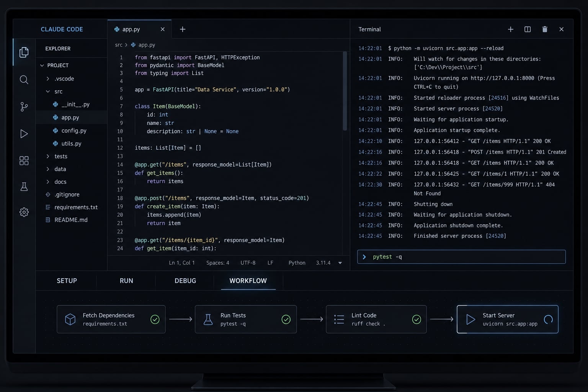Select the WORKFLOW tab
Screen dimensions: 588x392
pyautogui.click(x=248, y=281)
